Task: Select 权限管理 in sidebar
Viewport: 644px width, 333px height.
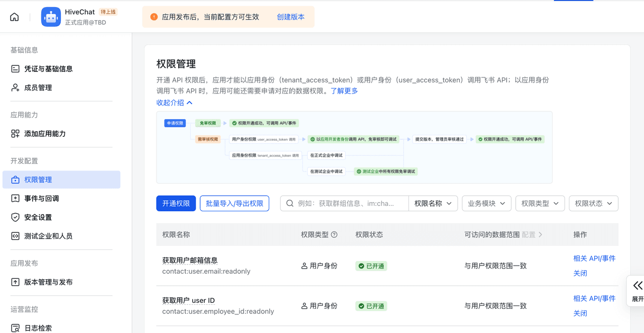Action: 61,180
